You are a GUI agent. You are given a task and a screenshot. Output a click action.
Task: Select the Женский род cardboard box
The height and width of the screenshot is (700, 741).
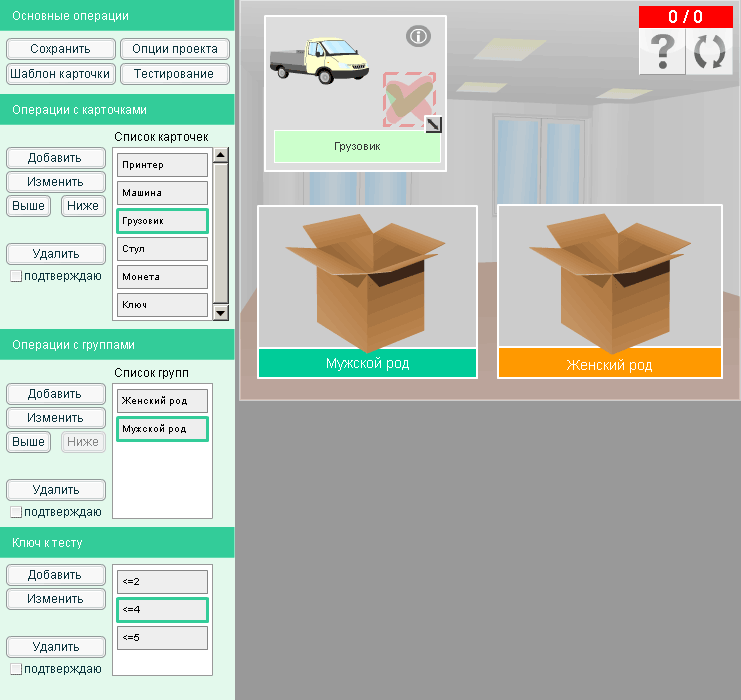610,282
